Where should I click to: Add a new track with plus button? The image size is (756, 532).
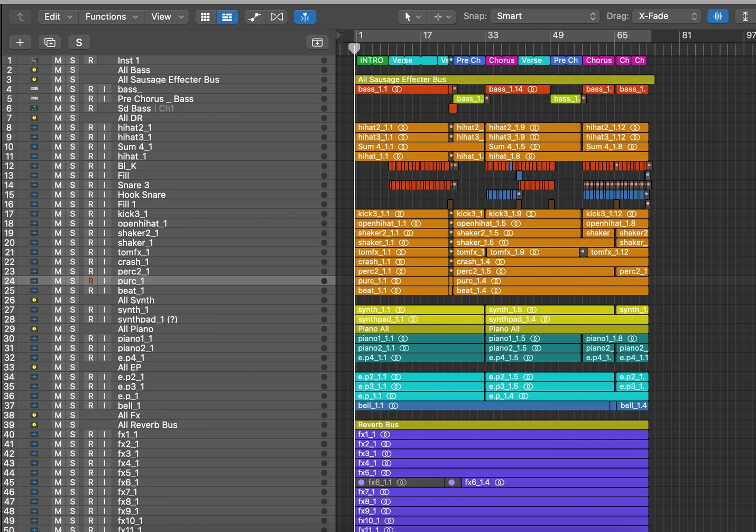coord(20,42)
